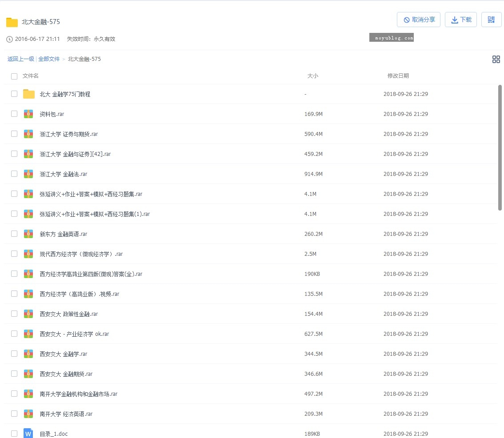
Task: Open folder 北大 金融学75门教程
Action: coord(65,94)
